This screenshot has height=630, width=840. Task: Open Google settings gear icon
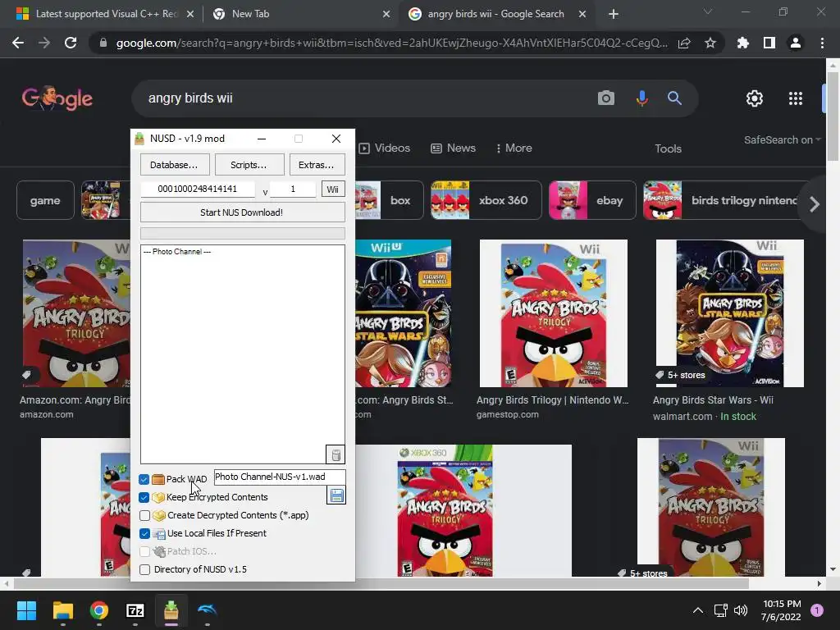pos(755,98)
